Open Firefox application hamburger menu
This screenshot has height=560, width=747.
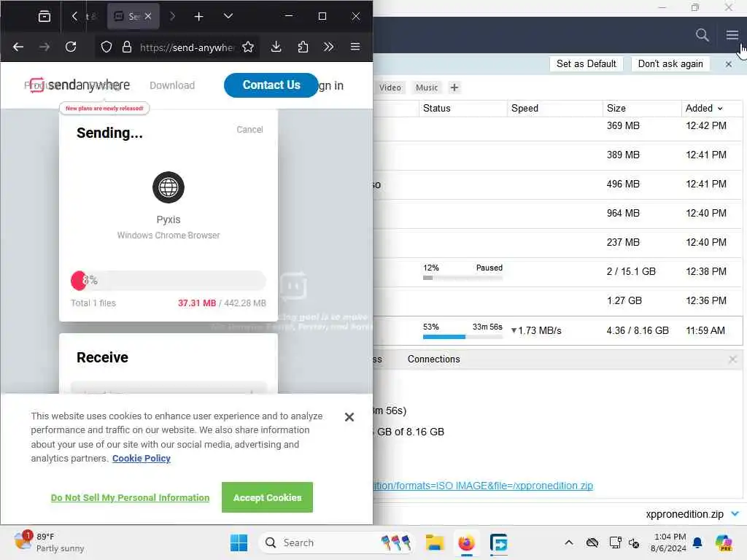point(355,47)
